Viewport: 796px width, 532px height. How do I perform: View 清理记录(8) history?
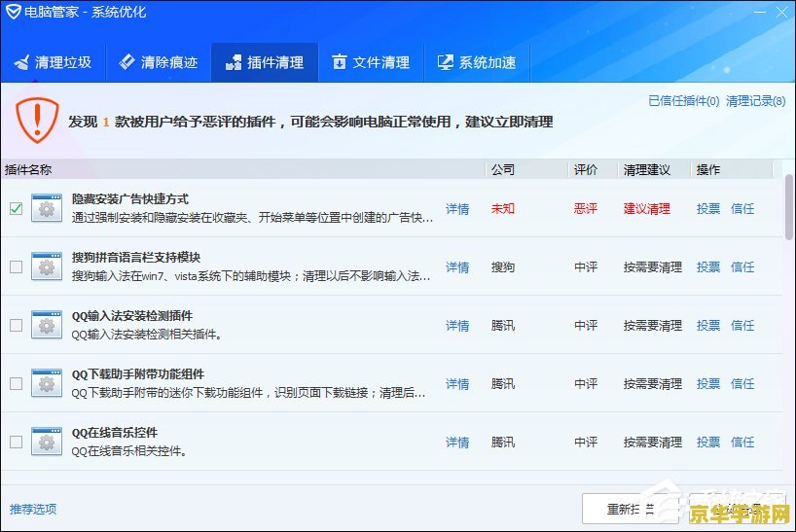point(755,101)
